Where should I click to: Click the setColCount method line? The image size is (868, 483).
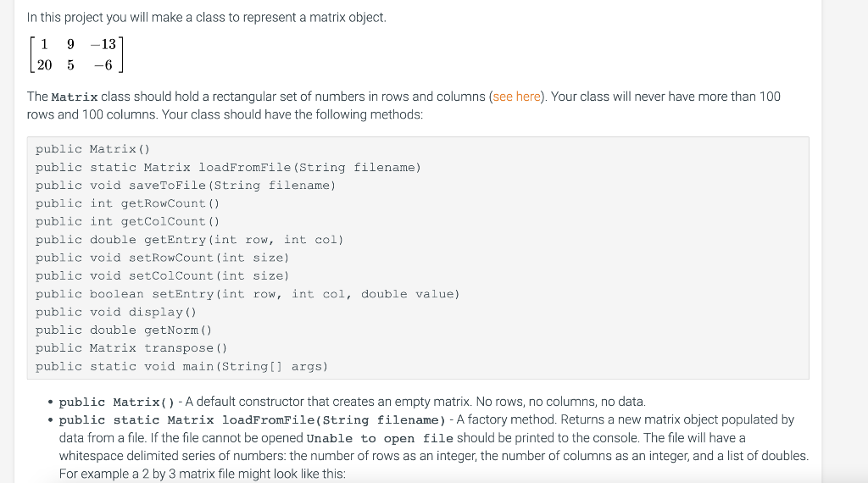162,276
